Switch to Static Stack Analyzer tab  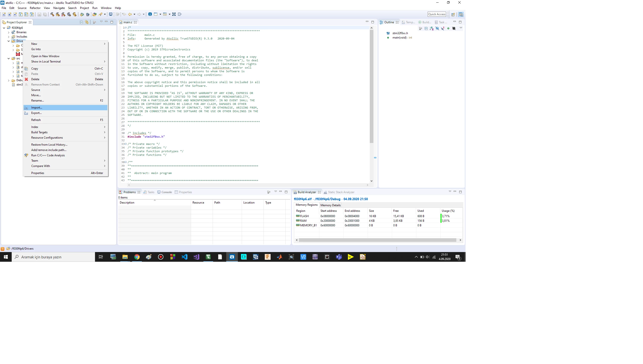click(x=339, y=192)
